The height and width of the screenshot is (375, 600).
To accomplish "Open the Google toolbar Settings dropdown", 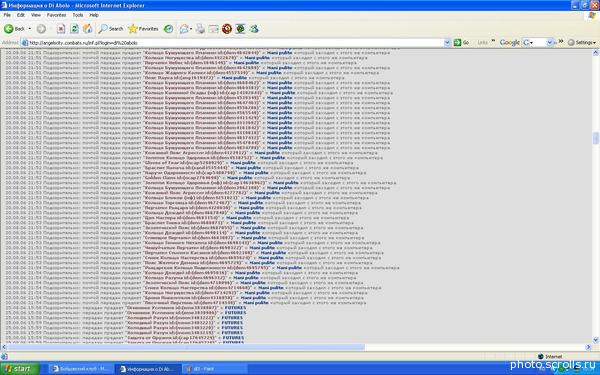I will tap(582, 42).
